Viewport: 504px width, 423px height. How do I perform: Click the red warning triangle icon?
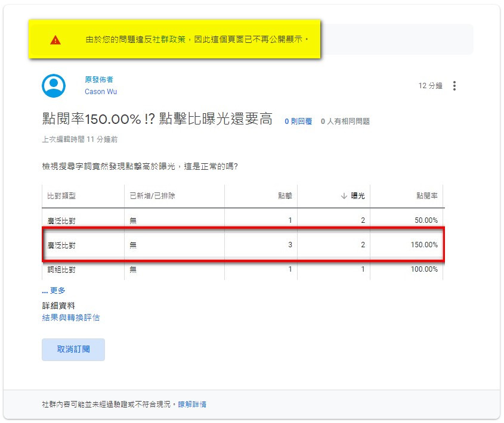55,40
